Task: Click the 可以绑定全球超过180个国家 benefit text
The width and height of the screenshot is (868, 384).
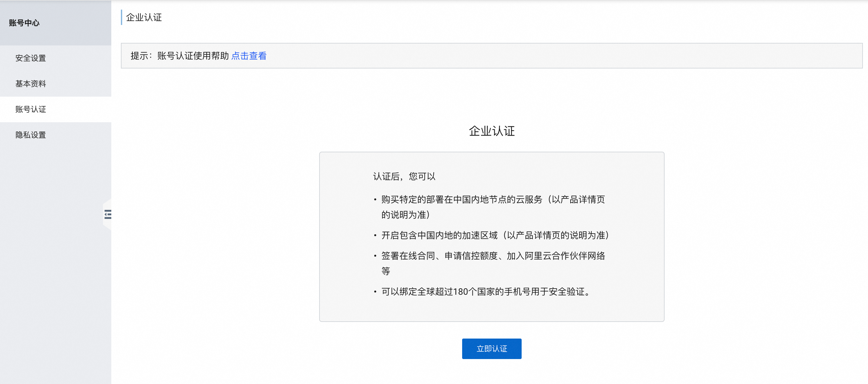Action: [485, 292]
